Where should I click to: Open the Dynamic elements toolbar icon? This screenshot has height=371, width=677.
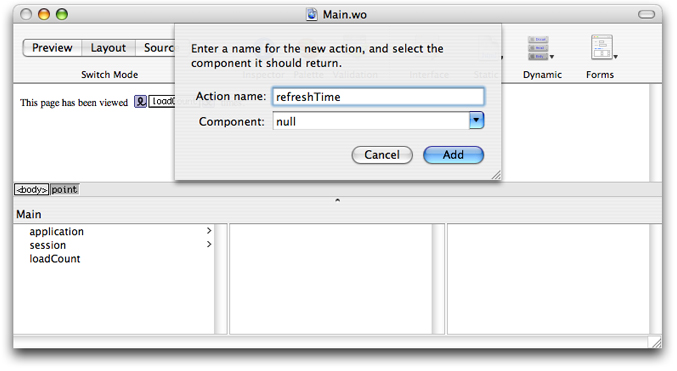coord(540,48)
